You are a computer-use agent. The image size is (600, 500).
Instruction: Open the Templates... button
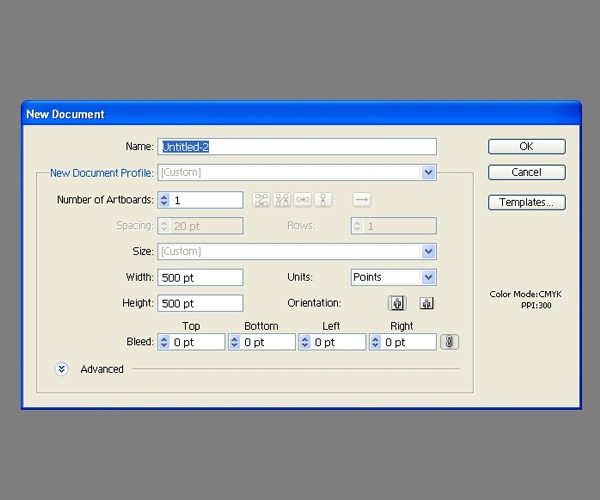[527, 202]
